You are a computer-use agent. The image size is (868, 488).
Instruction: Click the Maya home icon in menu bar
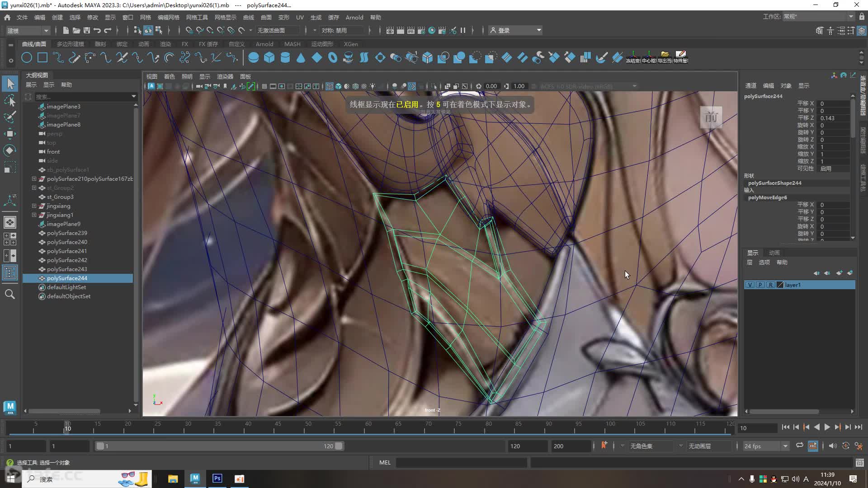point(7,17)
